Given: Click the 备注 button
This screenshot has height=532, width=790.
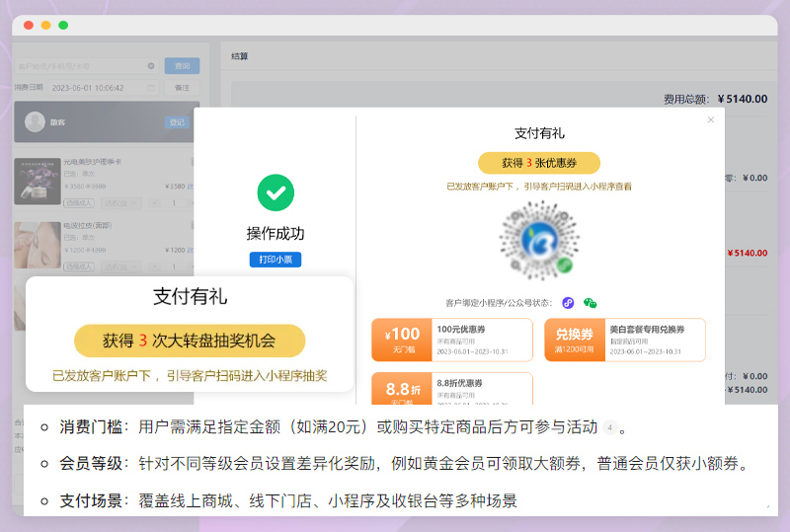Looking at the screenshot, I should click(182, 88).
